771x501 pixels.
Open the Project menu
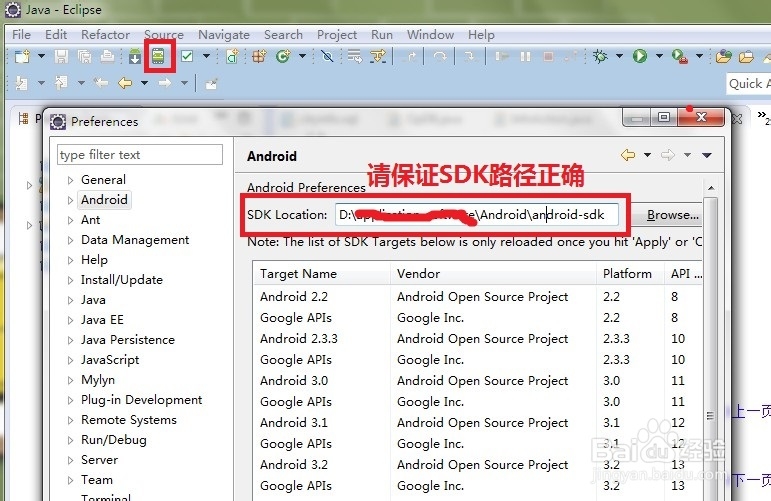click(337, 35)
